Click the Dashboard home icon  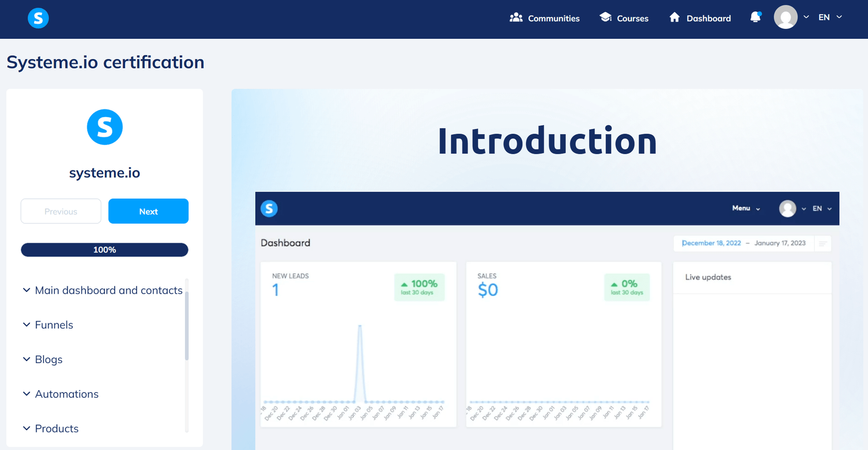tap(675, 17)
